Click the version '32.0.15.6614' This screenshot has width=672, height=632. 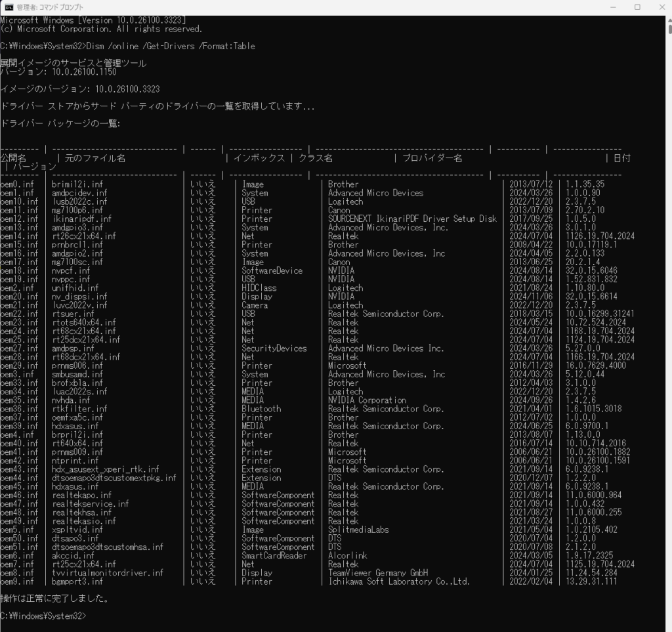click(x=591, y=297)
